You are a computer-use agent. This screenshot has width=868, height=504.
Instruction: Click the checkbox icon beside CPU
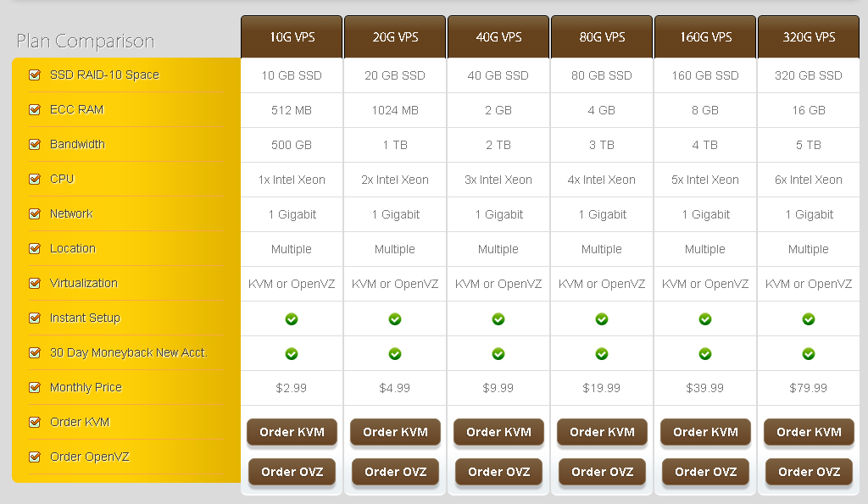(x=34, y=180)
